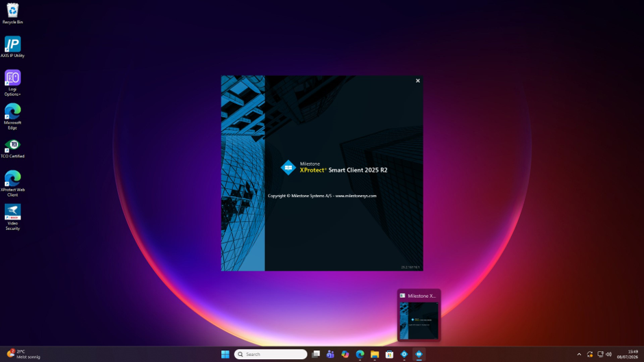The height and width of the screenshot is (362, 644).
Task: Click the active XProtect Smart Client taskbar icon
Action: pyautogui.click(x=419, y=354)
